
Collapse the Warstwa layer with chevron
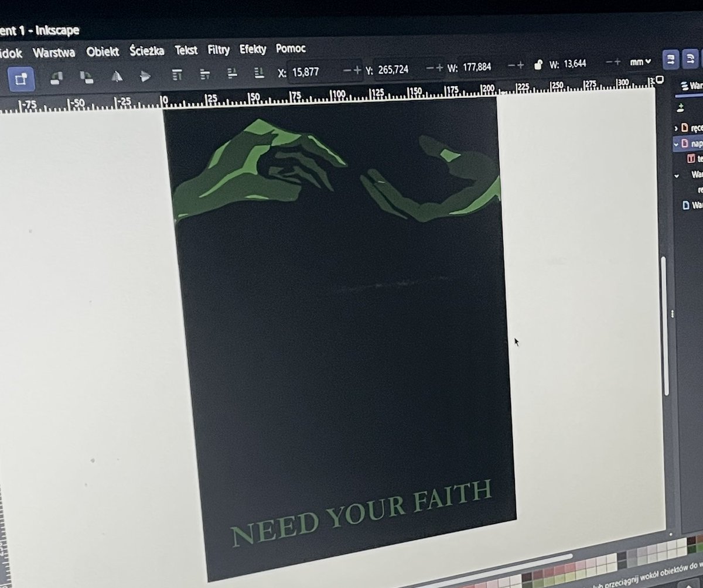[677, 175]
